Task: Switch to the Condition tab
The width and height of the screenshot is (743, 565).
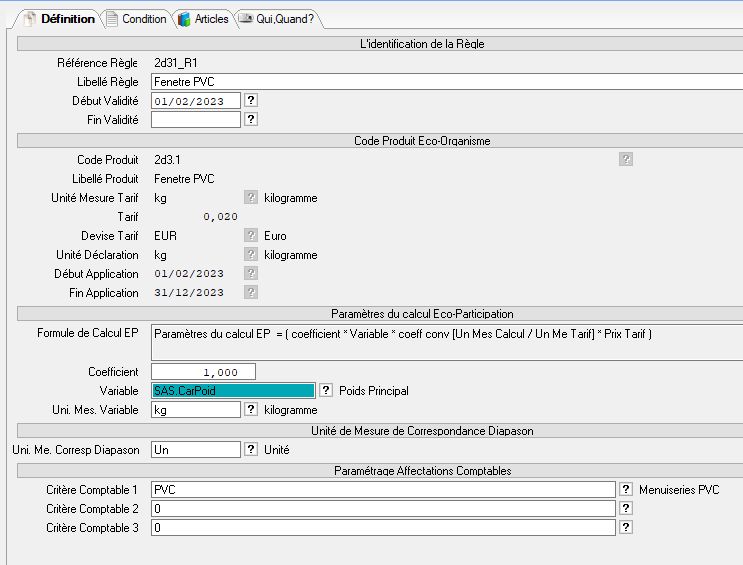Action: click(137, 19)
